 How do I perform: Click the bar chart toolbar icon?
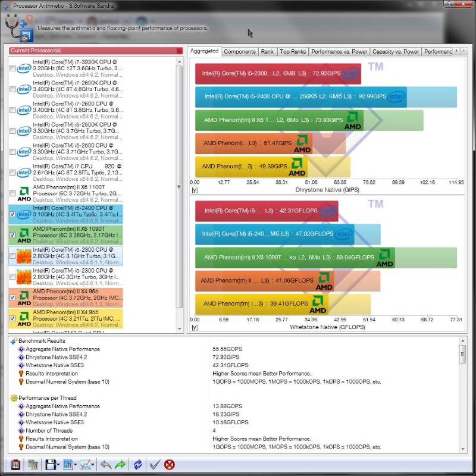[68, 465]
